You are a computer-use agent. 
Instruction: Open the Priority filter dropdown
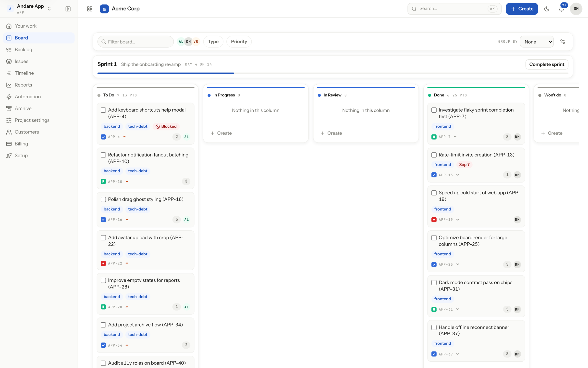(239, 42)
